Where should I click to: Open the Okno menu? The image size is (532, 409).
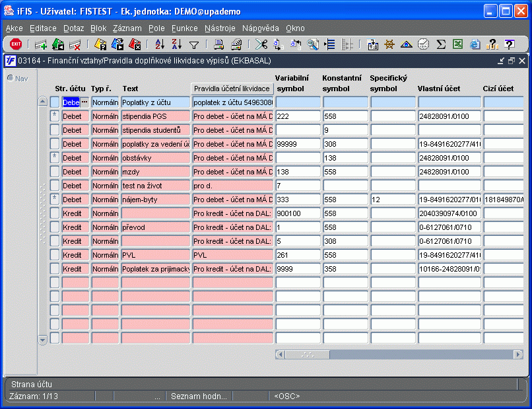pos(295,28)
